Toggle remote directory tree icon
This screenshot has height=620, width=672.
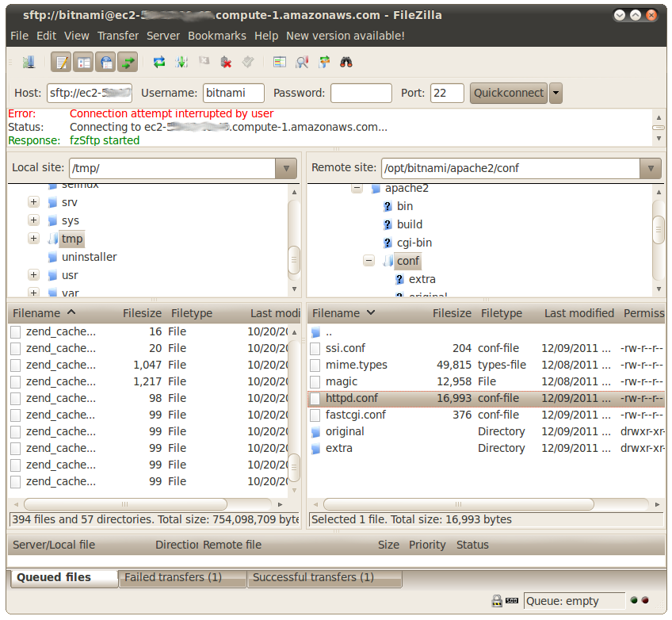[106, 63]
